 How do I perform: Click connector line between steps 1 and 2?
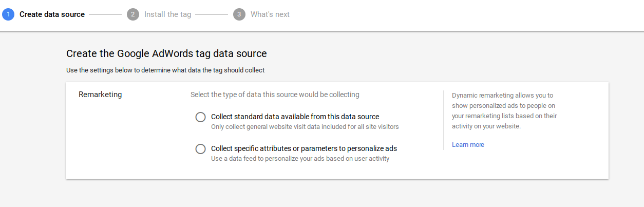105,14
